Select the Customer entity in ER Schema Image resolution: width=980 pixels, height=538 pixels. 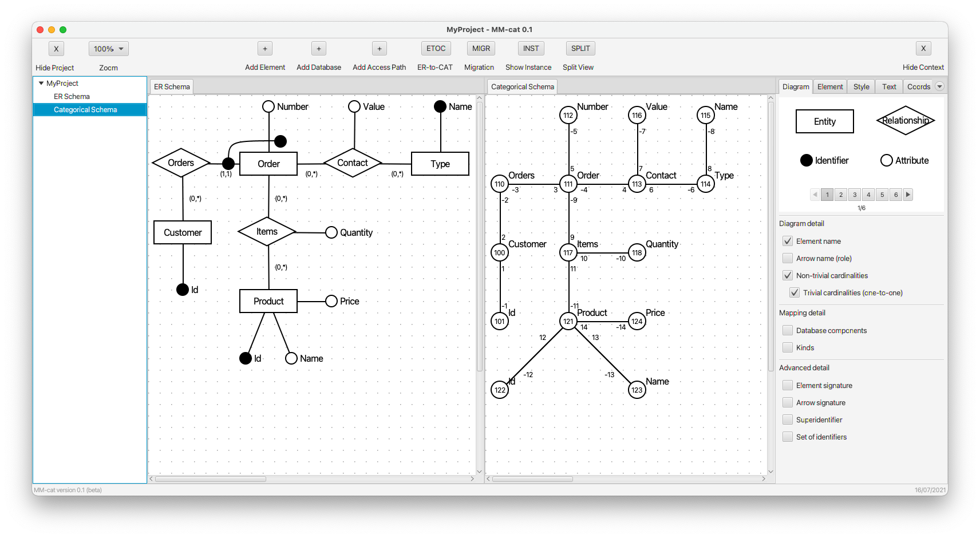tap(183, 232)
